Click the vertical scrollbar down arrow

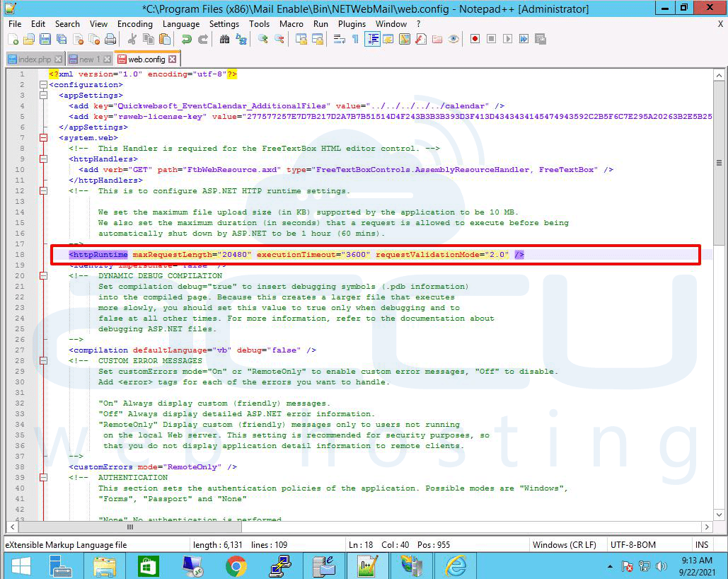[719, 515]
